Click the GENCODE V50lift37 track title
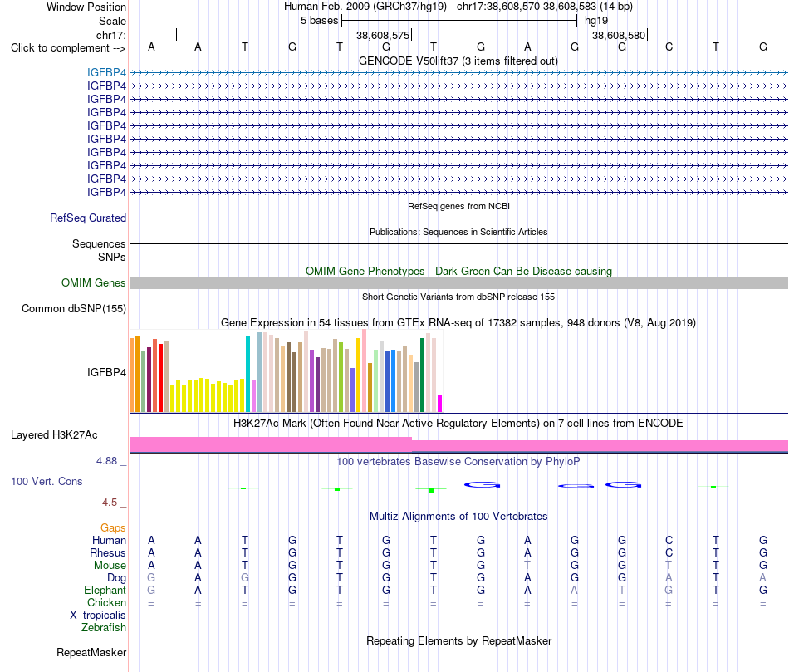Screen dimensions: 789x672 (458, 61)
